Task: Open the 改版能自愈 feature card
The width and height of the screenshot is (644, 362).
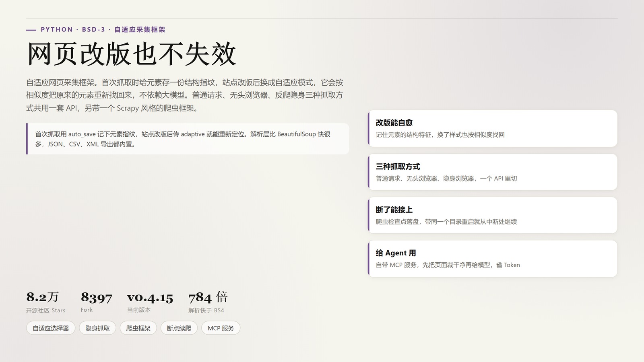Action: tap(493, 128)
